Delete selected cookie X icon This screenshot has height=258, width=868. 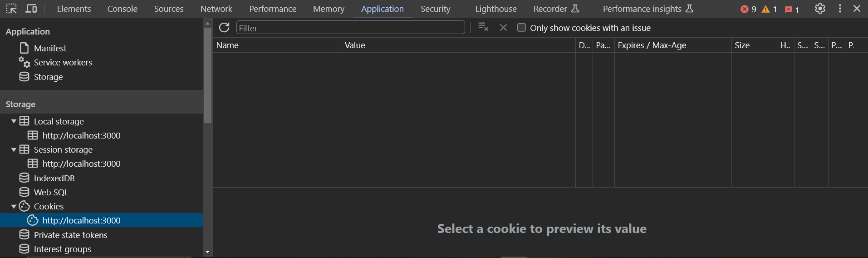click(x=503, y=28)
